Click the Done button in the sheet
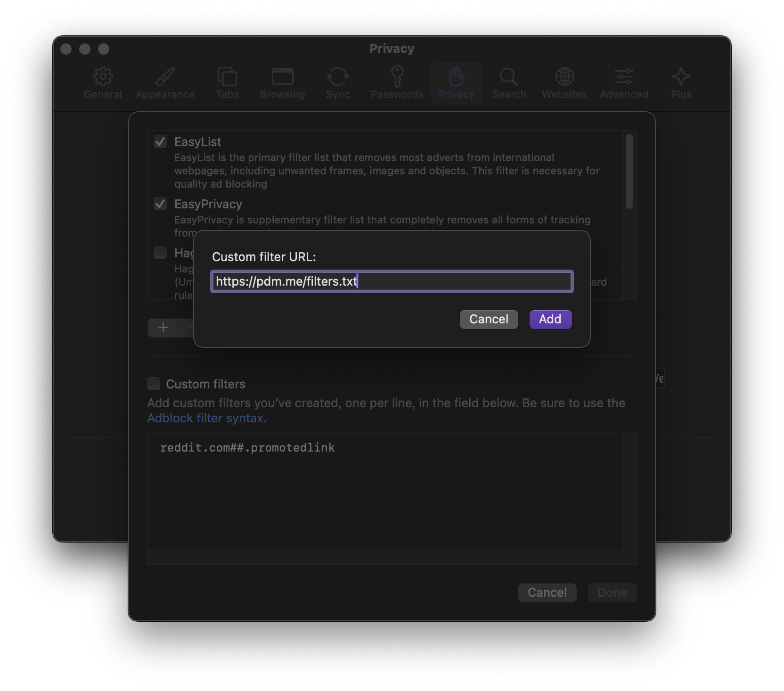This screenshot has height=691, width=784. [612, 592]
